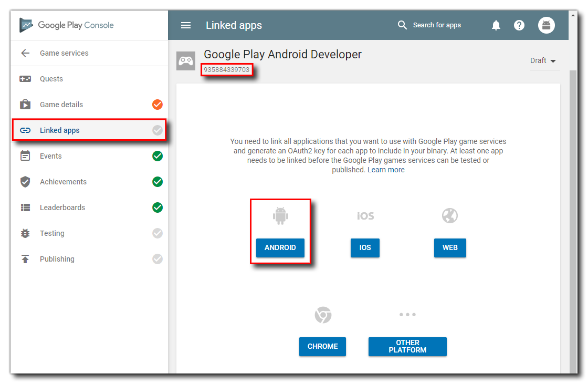Open the Publishing section

click(x=89, y=259)
